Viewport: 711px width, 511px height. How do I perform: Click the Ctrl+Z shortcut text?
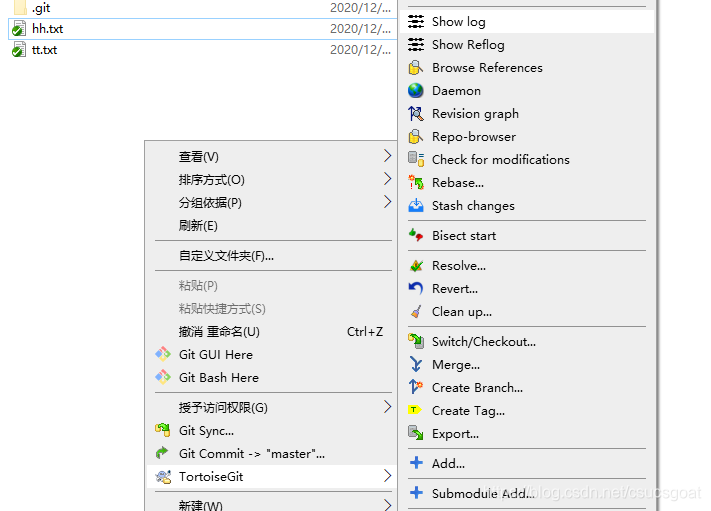pos(365,332)
